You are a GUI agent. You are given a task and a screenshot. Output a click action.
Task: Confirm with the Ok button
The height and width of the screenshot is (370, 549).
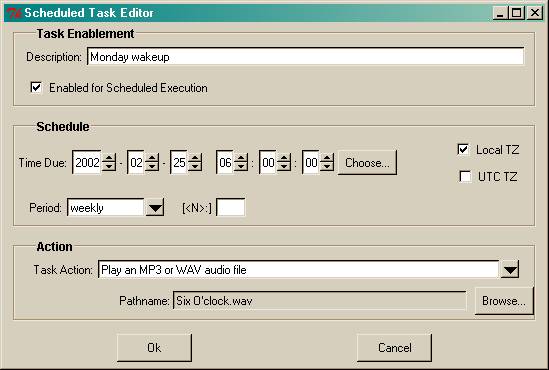click(x=154, y=348)
